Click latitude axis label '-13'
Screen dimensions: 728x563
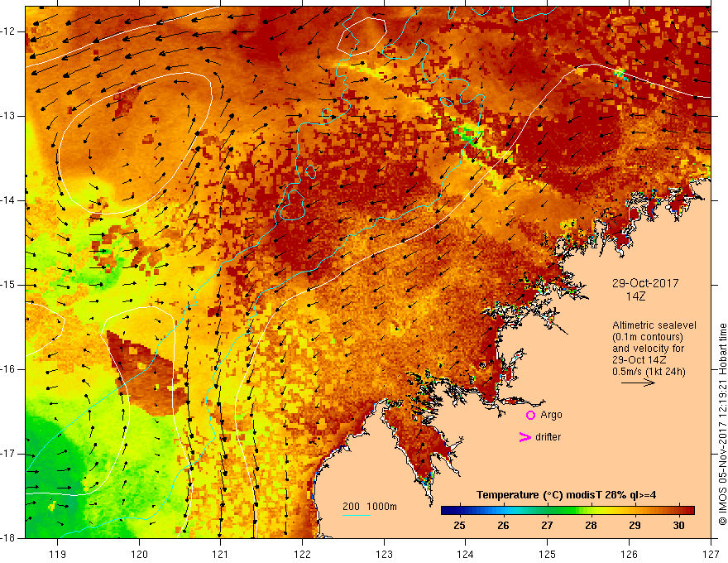pos(9,116)
